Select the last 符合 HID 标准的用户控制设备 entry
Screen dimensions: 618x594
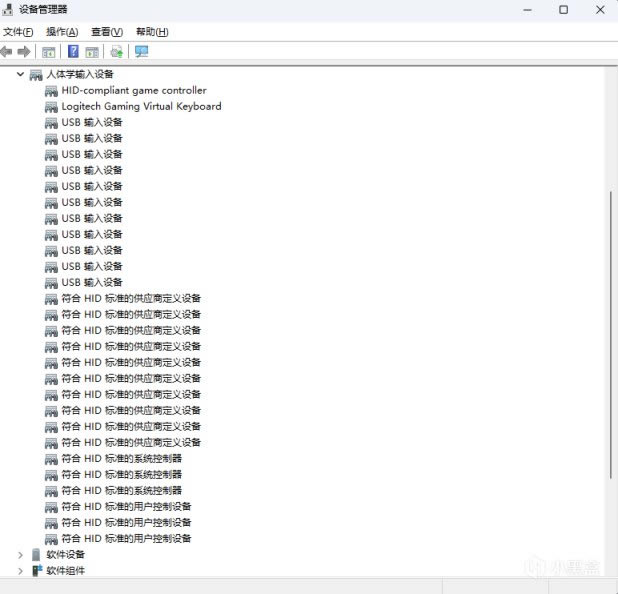[x=125, y=538]
